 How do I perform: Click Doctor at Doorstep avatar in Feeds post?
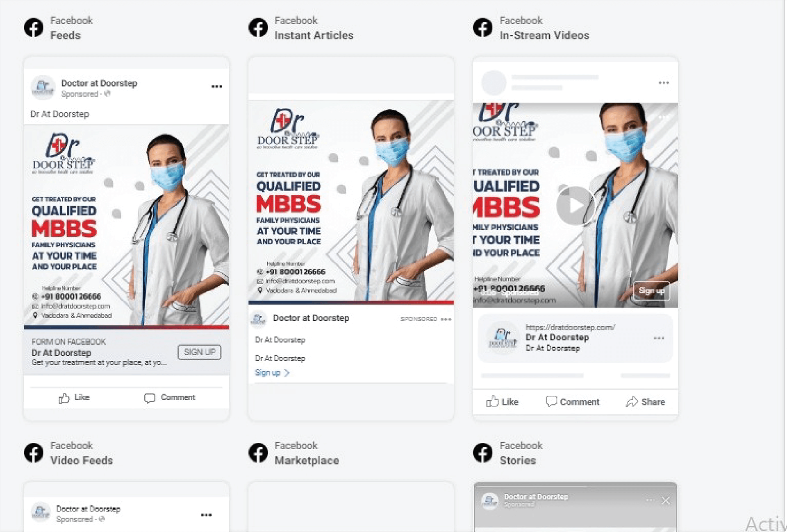43,87
